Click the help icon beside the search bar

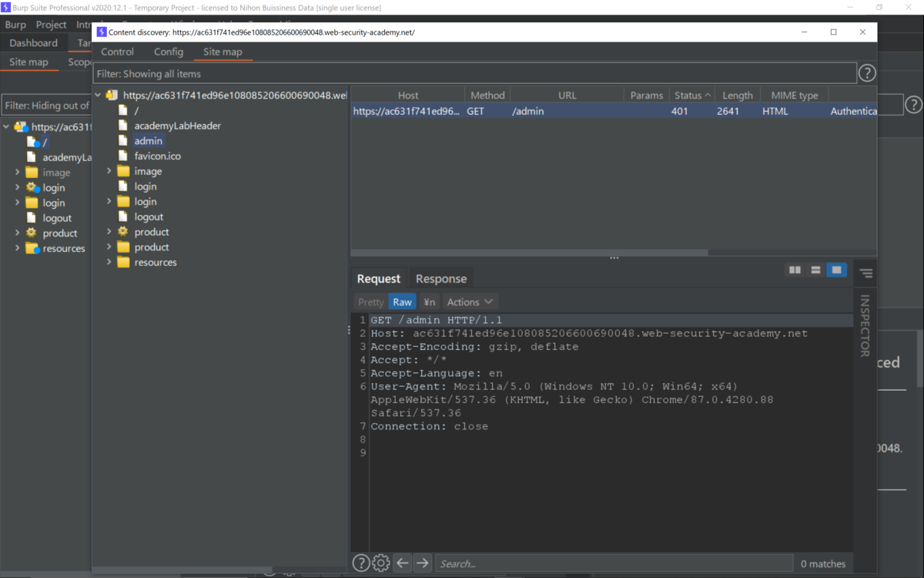tap(360, 563)
